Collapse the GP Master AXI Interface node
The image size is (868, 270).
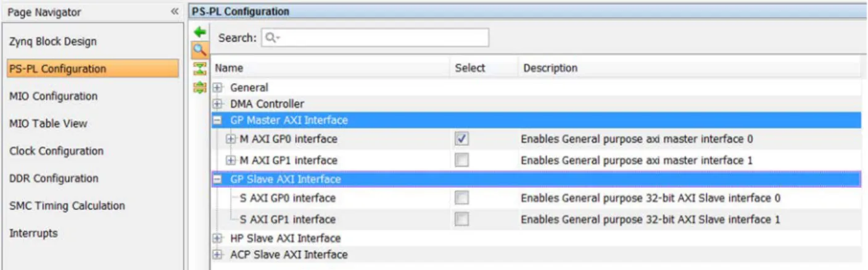(217, 120)
